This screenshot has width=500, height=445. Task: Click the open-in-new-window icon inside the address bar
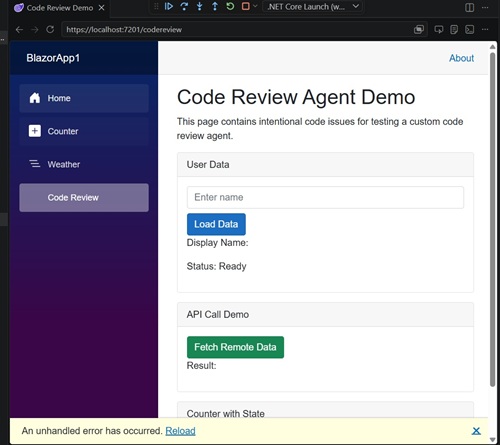(419, 30)
